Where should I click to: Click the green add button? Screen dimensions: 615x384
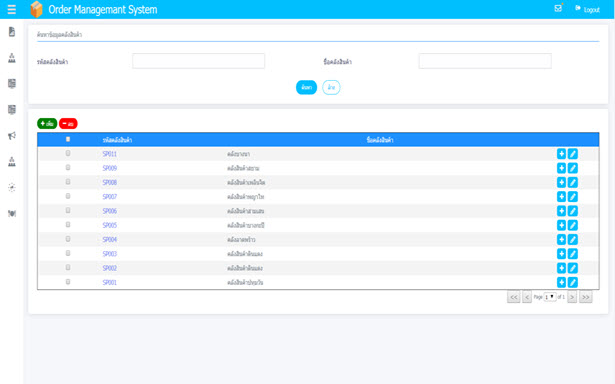coord(47,124)
